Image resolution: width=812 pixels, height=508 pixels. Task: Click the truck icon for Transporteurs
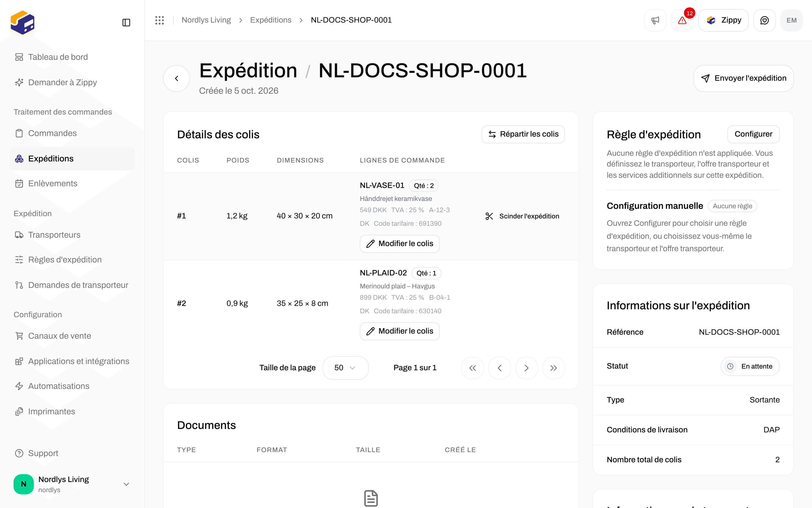[19, 235]
